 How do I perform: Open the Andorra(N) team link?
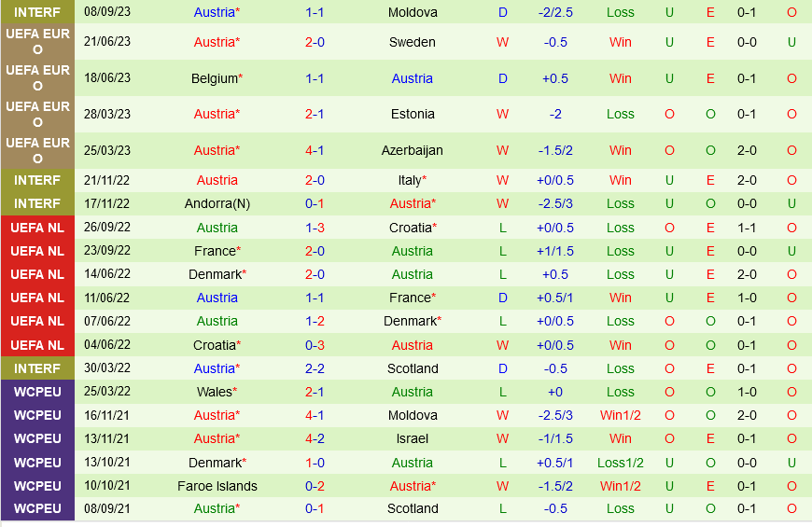(x=217, y=203)
